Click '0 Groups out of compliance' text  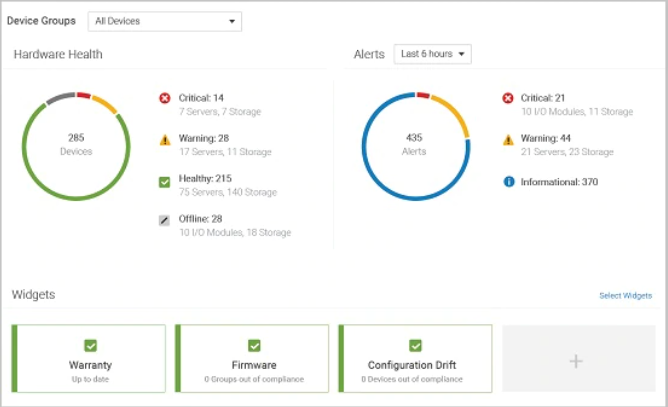point(254,379)
